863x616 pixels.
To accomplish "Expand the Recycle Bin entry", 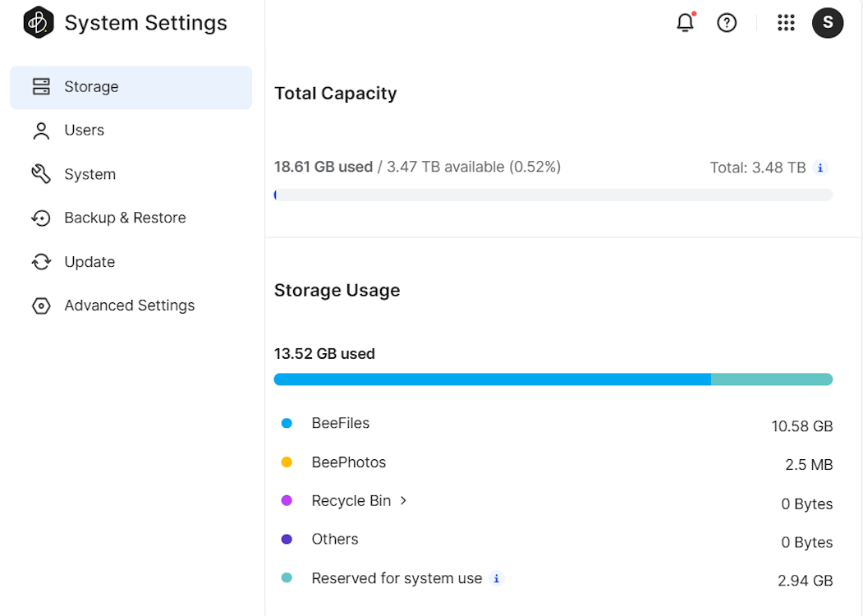I will tap(402, 500).
